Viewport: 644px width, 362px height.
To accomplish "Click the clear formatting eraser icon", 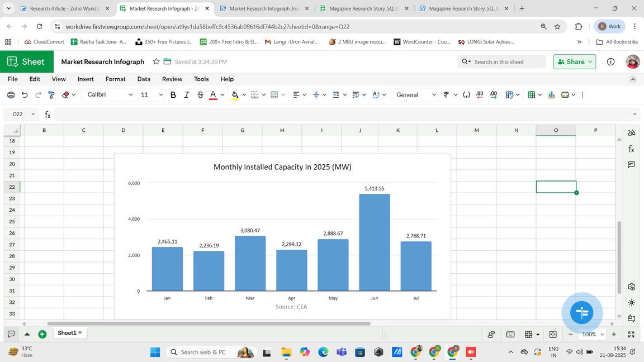I will coord(65,95).
